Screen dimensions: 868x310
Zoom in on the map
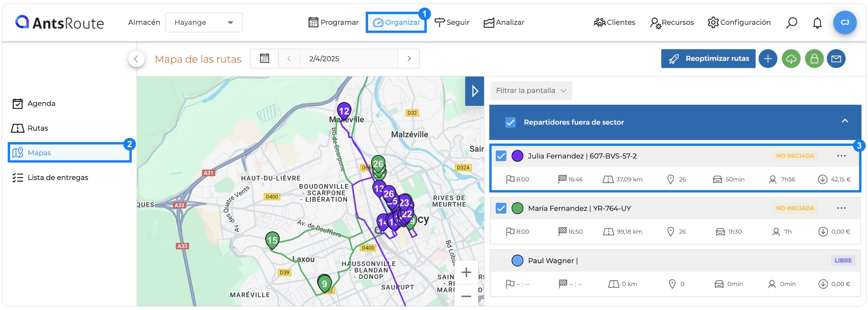click(466, 272)
